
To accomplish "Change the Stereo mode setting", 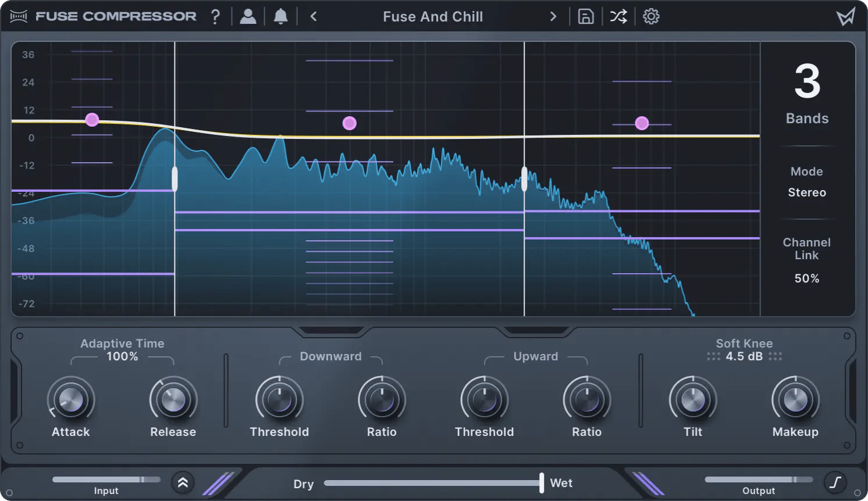I will [x=807, y=192].
